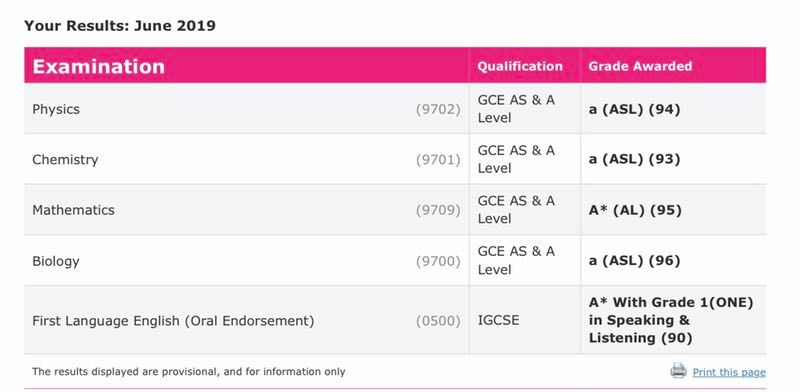Click the syllabus code (9702)

(x=438, y=109)
